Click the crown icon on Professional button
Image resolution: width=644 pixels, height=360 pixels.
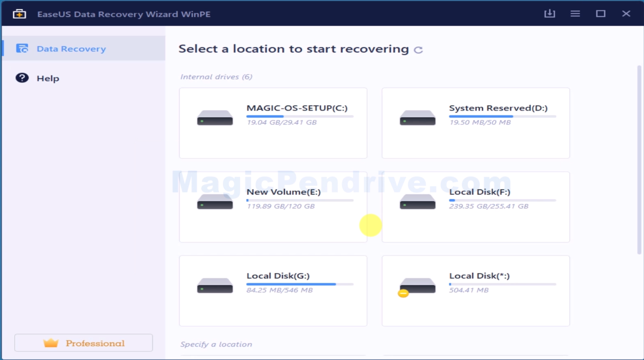[x=51, y=343]
